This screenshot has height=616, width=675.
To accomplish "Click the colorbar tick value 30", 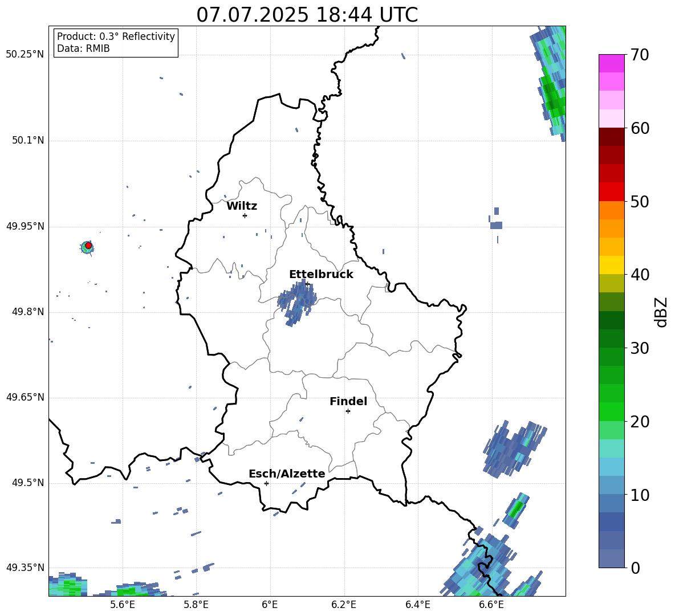I will point(640,348).
